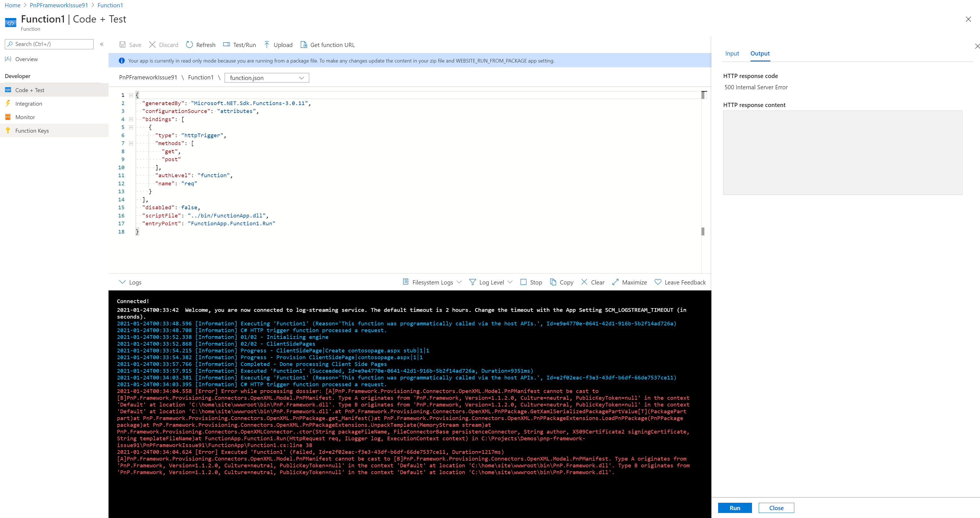This screenshot has height=518, width=980.
Task: Click the scriptFile line in editor
Action: click(x=205, y=216)
